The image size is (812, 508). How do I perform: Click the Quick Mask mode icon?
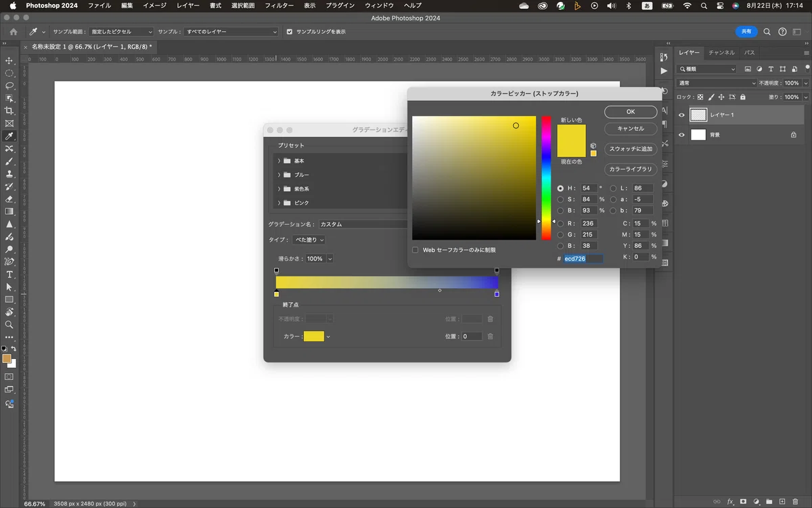(x=9, y=377)
